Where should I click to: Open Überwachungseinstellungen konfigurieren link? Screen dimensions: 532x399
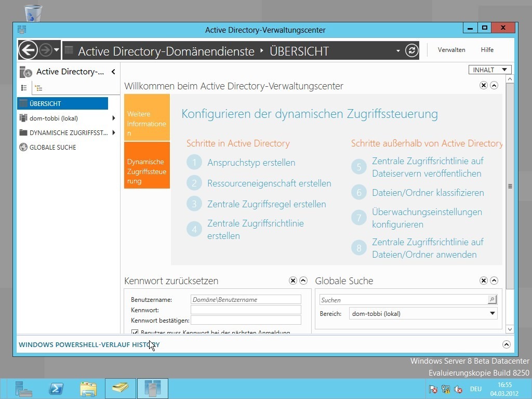tap(427, 218)
